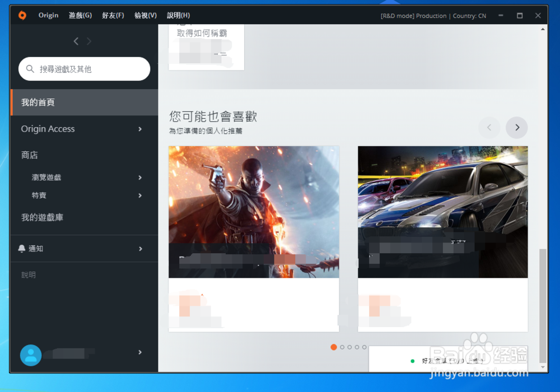Click the forward navigation arrow
The image size is (560, 392).
coord(88,41)
